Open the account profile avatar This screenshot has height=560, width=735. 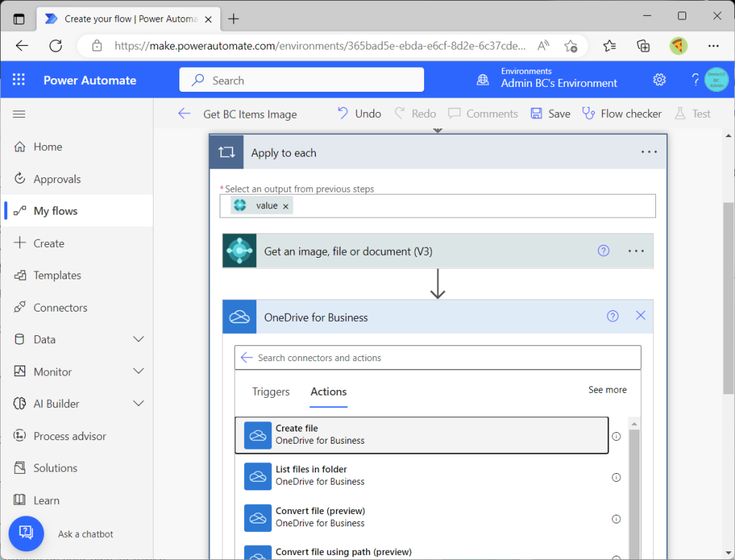click(716, 80)
